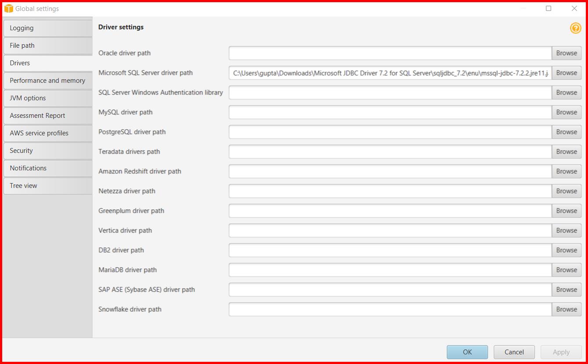Viewport: 588px width, 364px height.
Task: Select the Performance and memory section
Action: [x=47, y=81]
